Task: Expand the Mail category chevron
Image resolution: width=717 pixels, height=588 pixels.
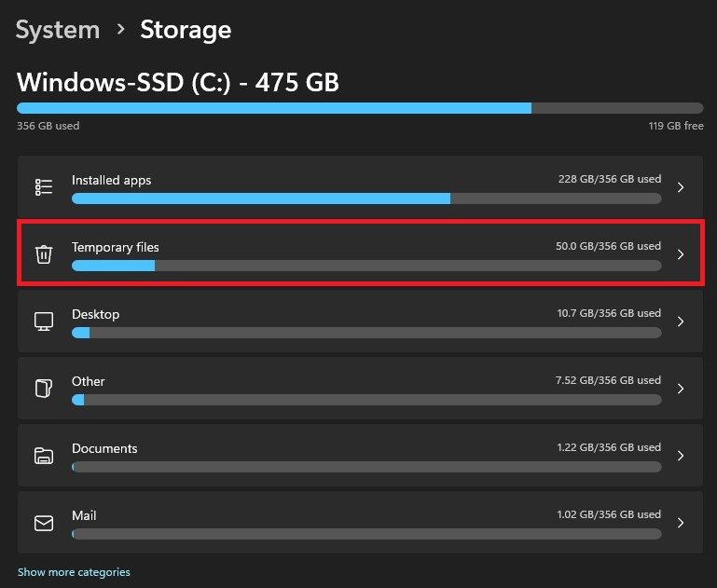Action: tap(681, 523)
